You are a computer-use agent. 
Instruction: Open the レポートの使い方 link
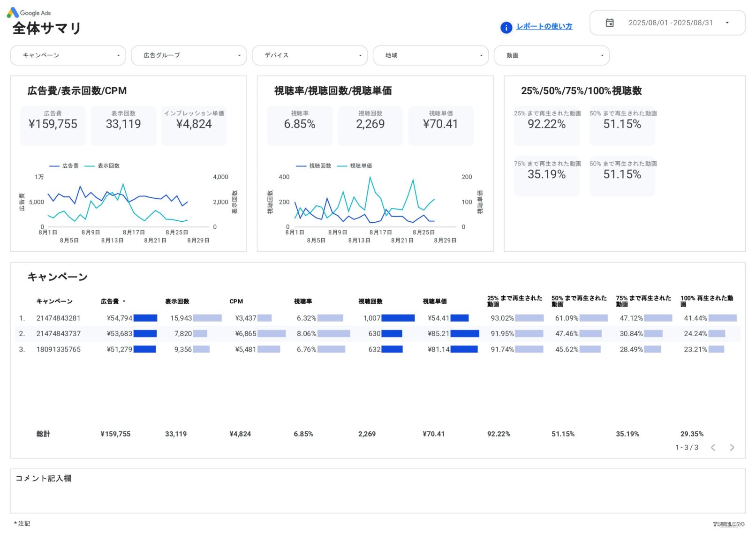[x=544, y=26]
